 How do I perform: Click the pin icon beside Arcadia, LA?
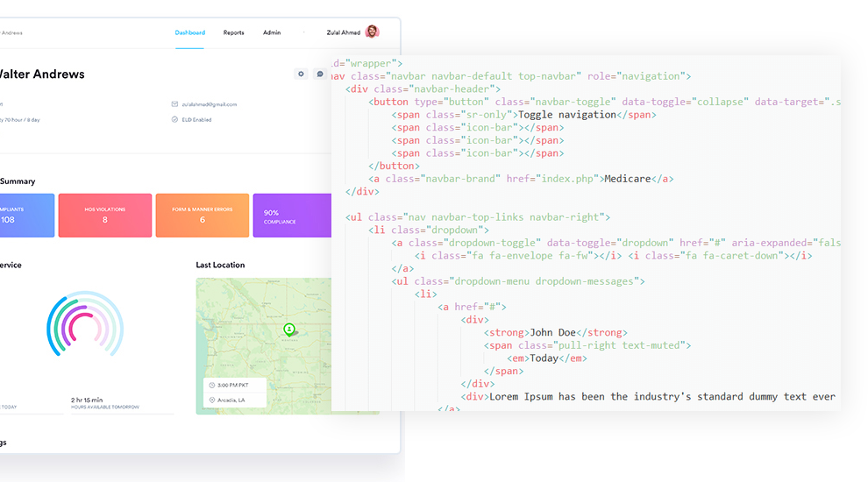pos(212,400)
